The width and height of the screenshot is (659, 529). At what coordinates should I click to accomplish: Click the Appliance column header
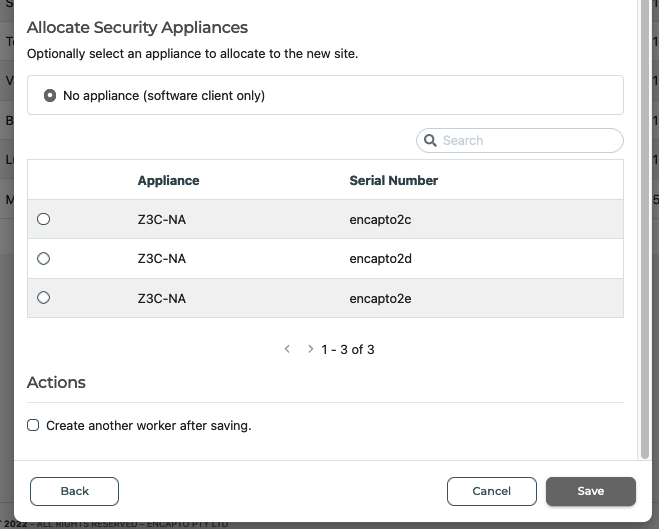click(169, 180)
